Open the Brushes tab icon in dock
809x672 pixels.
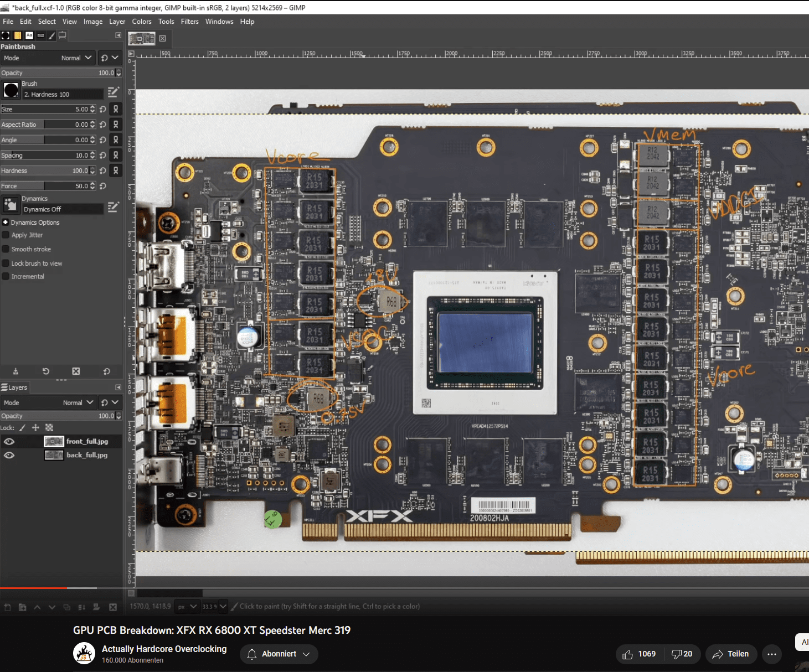click(6, 35)
